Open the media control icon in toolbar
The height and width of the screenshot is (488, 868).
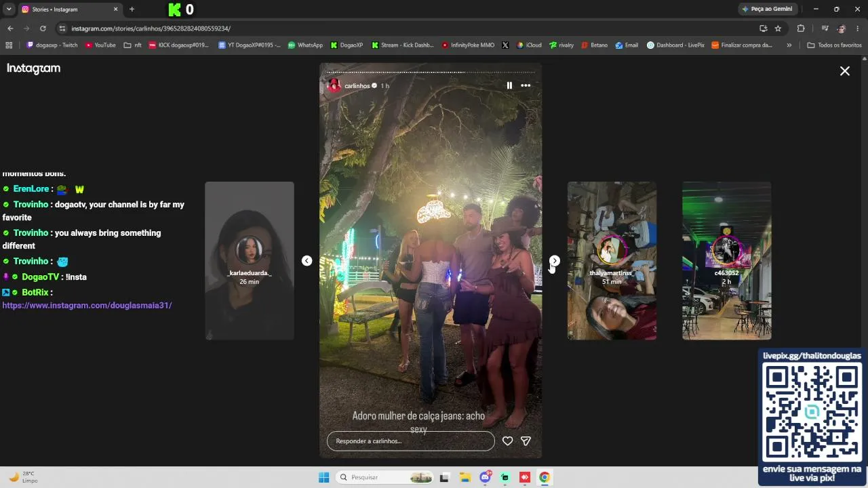tap(825, 28)
